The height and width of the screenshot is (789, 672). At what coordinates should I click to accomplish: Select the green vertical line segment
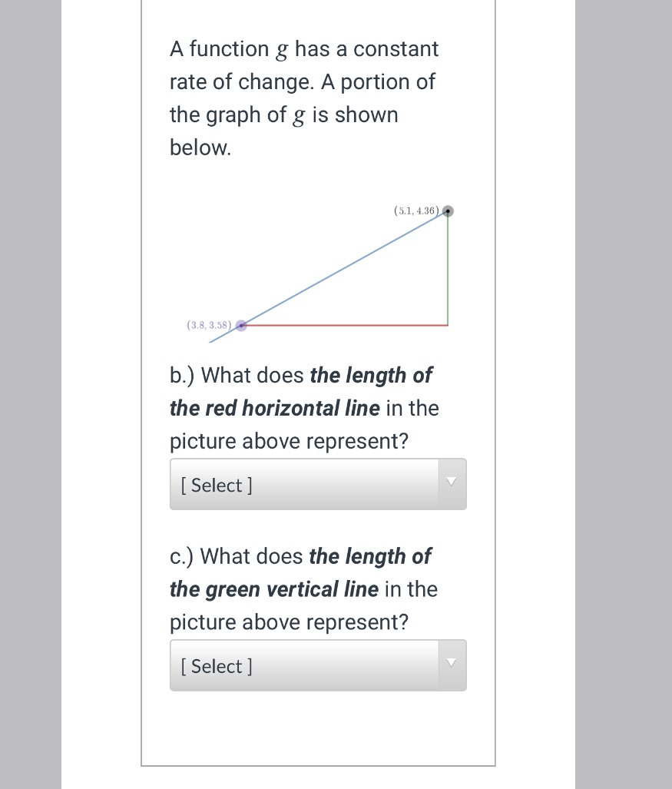[446, 269]
